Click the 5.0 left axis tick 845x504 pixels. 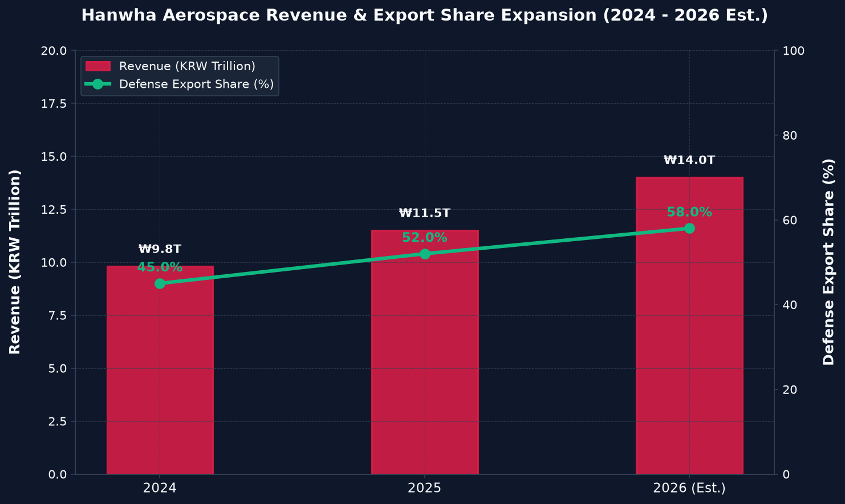click(x=57, y=369)
